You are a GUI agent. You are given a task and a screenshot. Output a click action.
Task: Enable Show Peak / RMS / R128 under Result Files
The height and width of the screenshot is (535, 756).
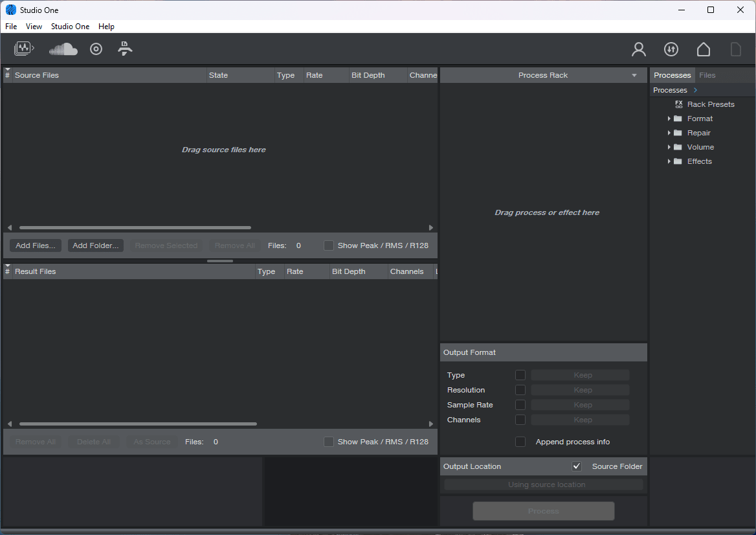coord(328,442)
